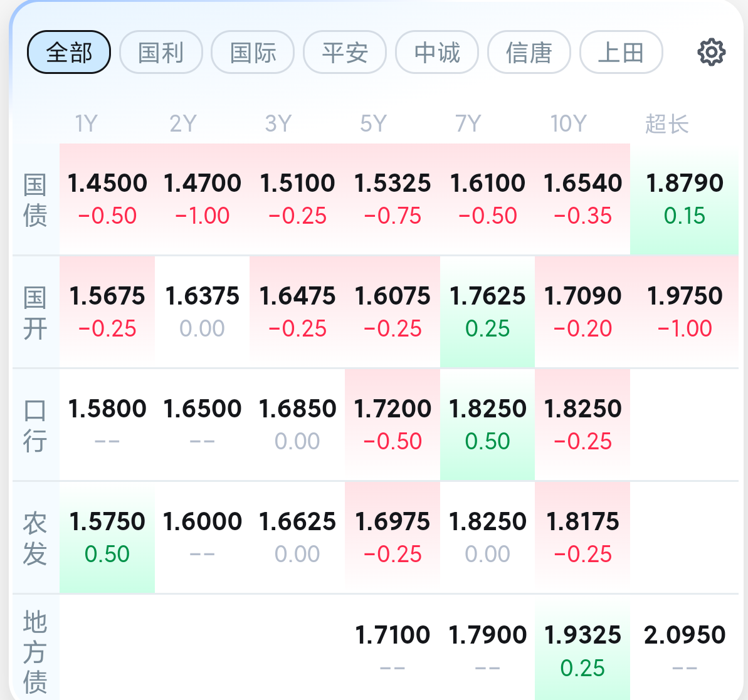Choose the 中诚 broker tab
Image resolution: width=748 pixels, height=700 pixels.
pos(437,52)
